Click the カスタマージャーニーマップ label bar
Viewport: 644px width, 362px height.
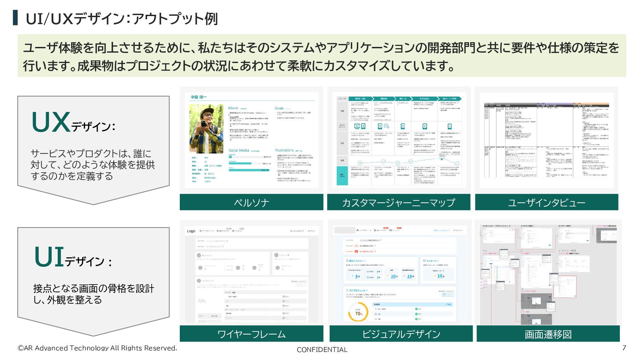398,202
